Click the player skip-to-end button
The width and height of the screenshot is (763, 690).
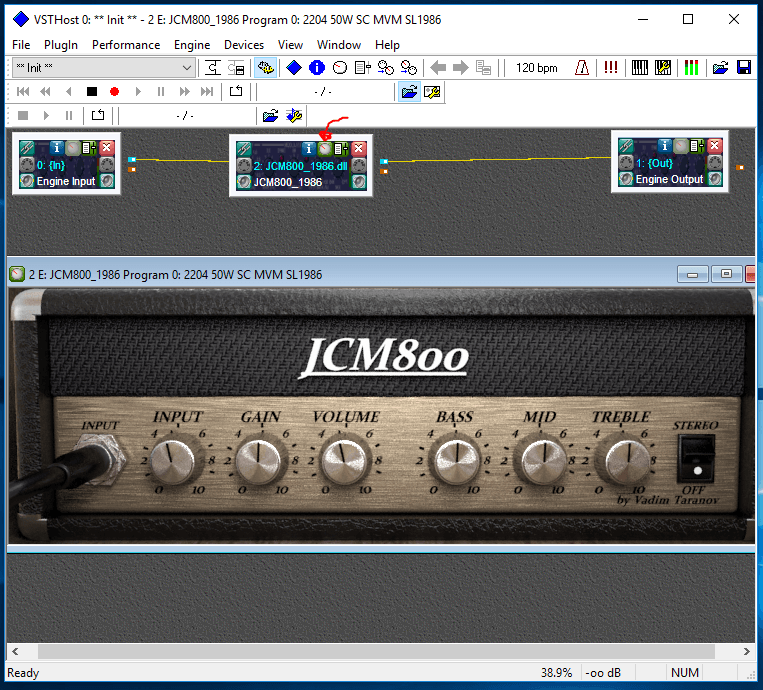pos(207,91)
